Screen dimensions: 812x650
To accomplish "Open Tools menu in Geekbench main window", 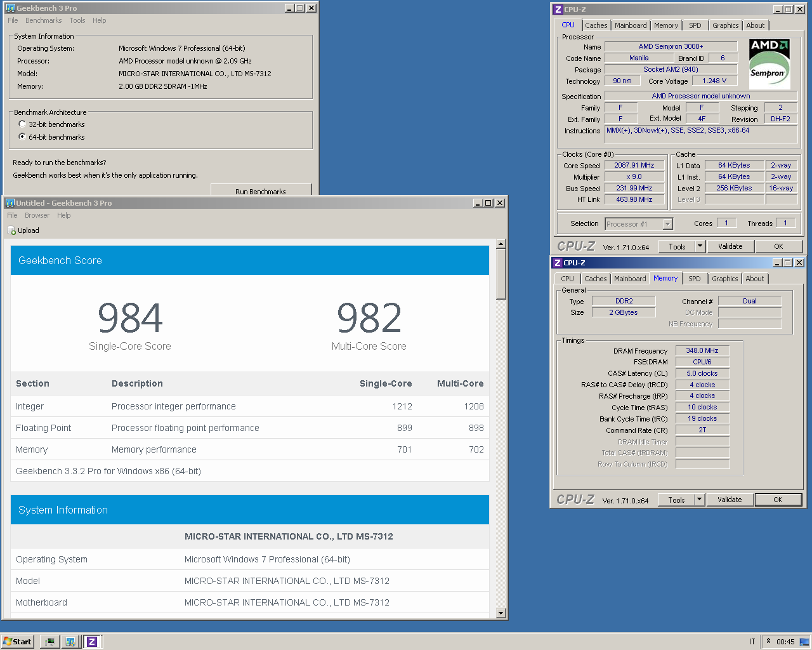I will (77, 20).
